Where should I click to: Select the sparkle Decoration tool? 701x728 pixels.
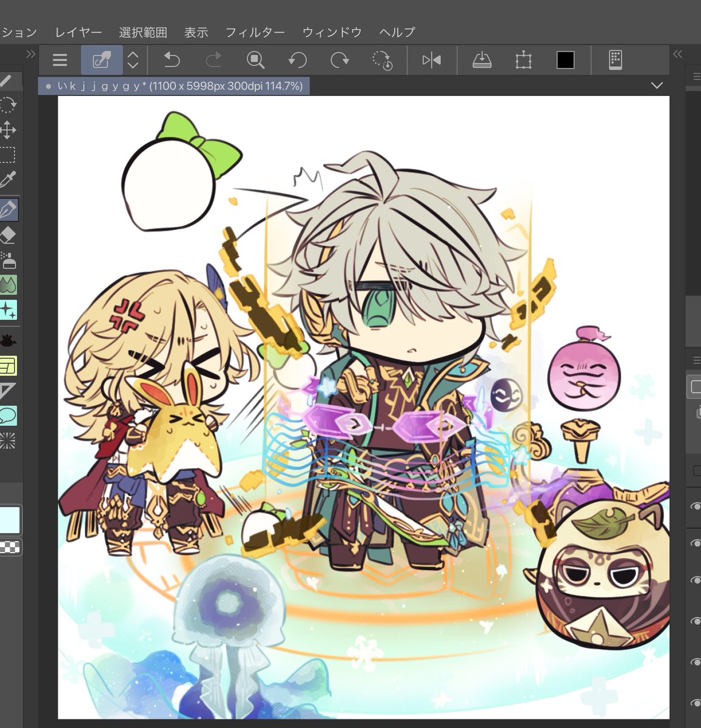[8, 310]
